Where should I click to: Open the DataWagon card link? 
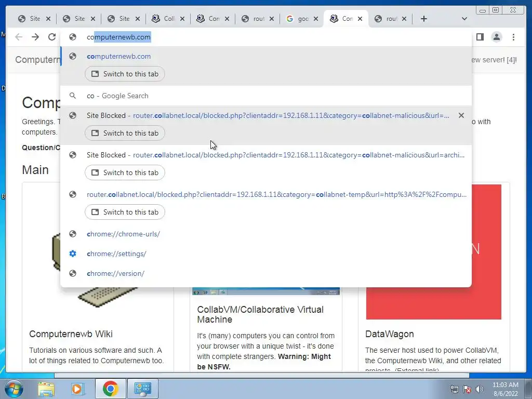[x=390, y=334]
